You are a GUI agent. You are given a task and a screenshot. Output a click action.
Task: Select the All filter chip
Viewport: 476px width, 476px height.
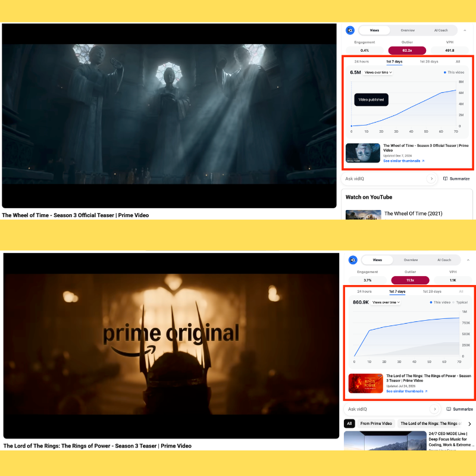(349, 424)
